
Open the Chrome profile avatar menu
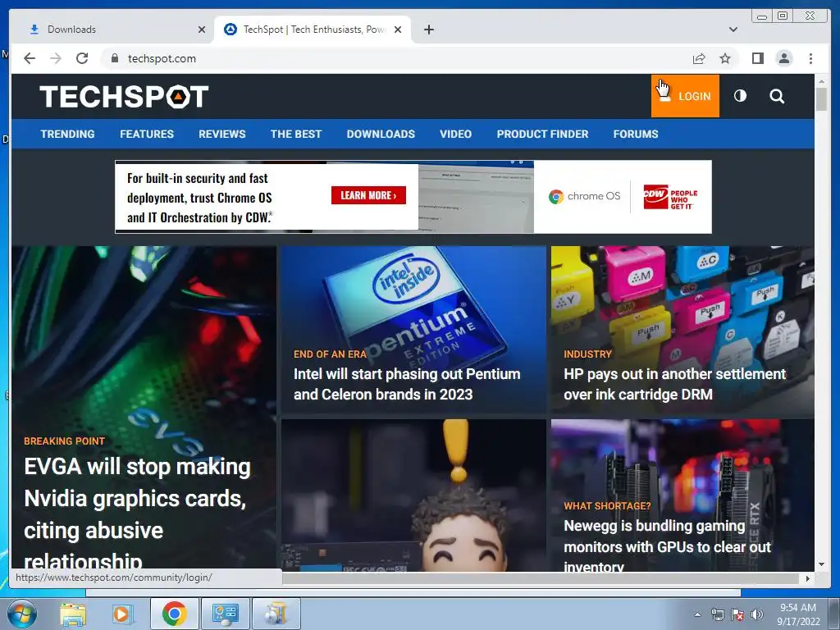pyautogui.click(x=783, y=58)
